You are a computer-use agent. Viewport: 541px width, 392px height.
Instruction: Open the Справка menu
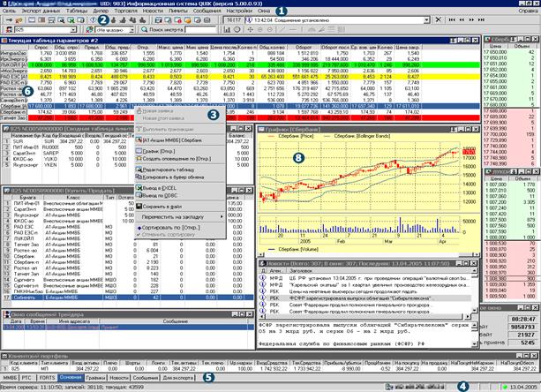(529, 11)
